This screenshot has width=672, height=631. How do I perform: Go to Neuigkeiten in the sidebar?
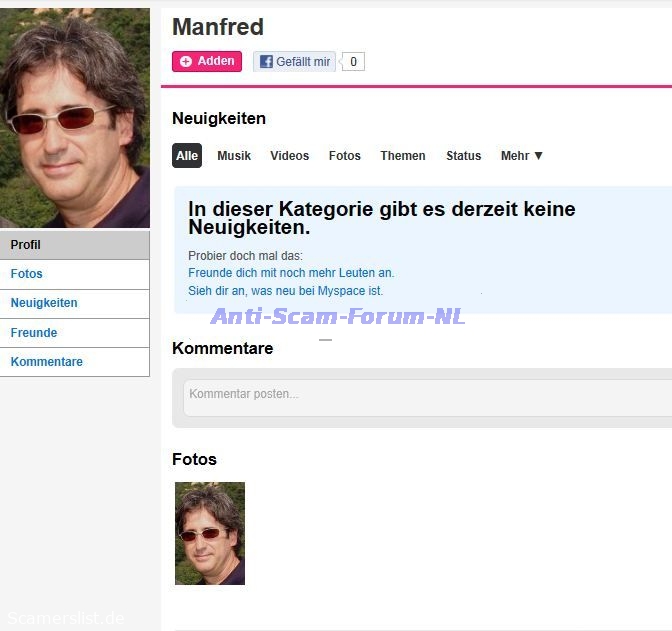[x=44, y=303]
